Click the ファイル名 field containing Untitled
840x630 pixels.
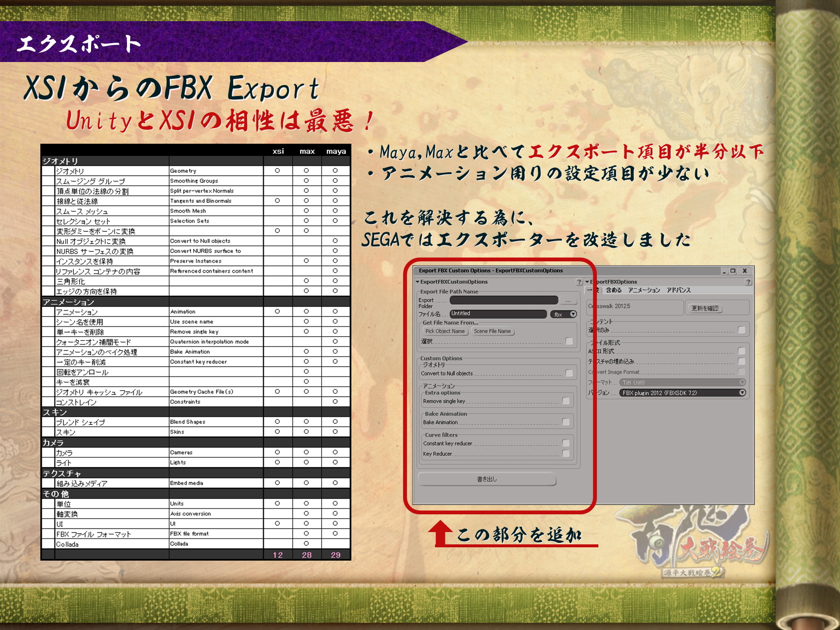click(x=498, y=314)
